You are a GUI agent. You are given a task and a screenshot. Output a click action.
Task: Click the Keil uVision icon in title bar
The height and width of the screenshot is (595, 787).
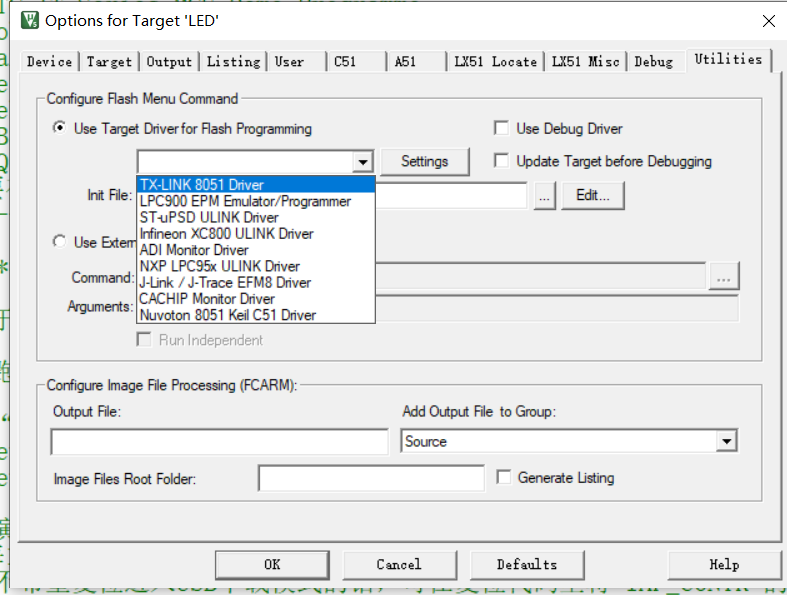click(30, 21)
